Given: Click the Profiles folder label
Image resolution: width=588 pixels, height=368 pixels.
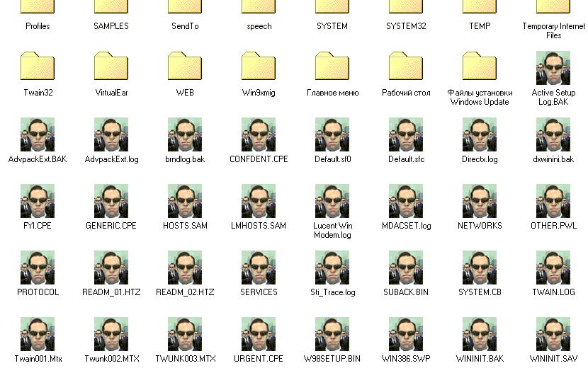Looking at the screenshot, I should (x=38, y=26).
